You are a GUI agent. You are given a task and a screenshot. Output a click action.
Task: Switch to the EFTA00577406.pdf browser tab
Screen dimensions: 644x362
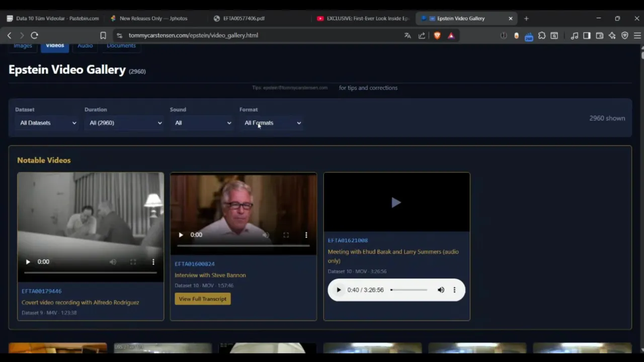[244, 18]
